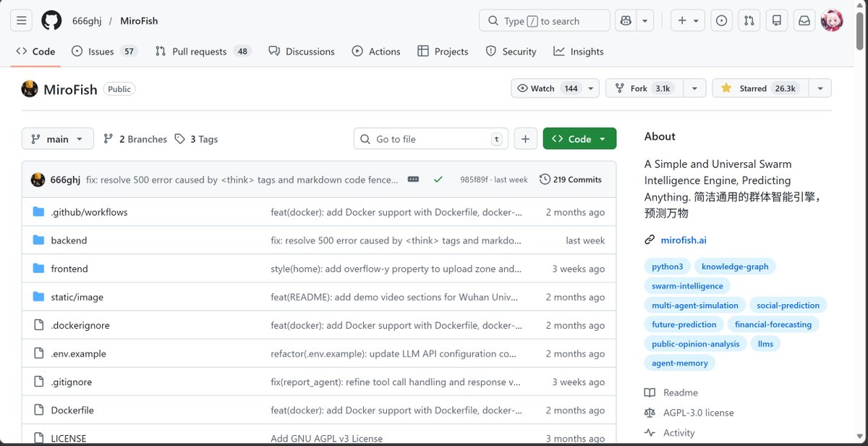Screen dimensions: 868x446
Task: Open the repositories icon in header
Action: 776,21
